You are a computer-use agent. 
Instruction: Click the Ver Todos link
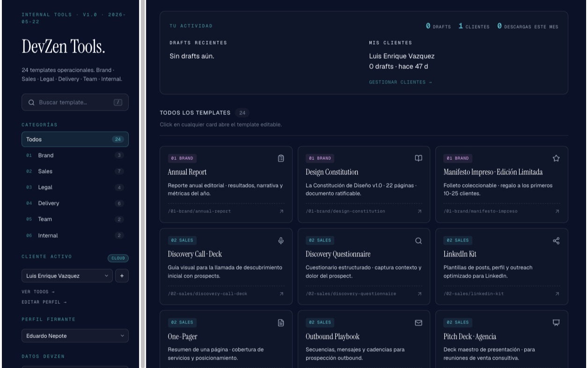(38, 292)
